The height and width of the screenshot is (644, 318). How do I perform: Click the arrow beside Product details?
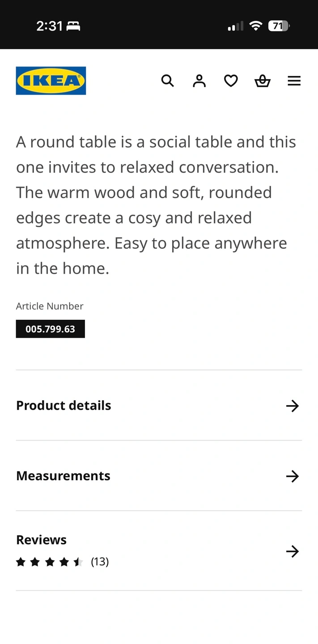click(293, 406)
